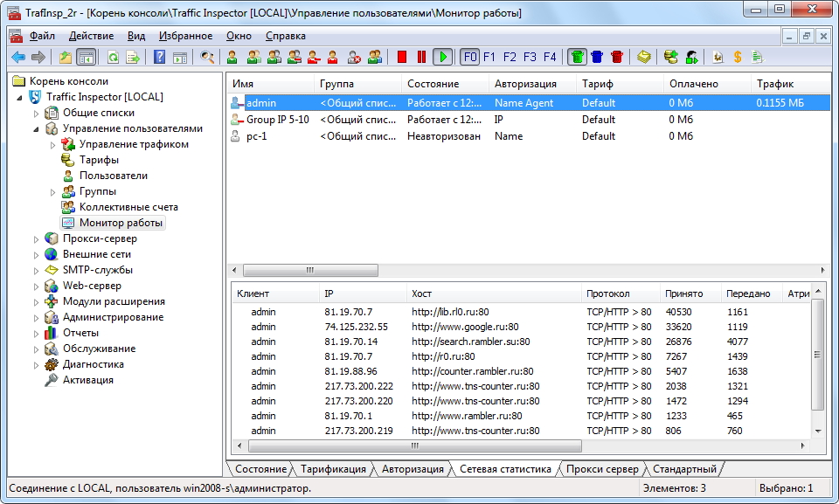The width and height of the screenshot is (839, 504).
Task: Sort connections by the Хост column header
Action: [493, 293]
